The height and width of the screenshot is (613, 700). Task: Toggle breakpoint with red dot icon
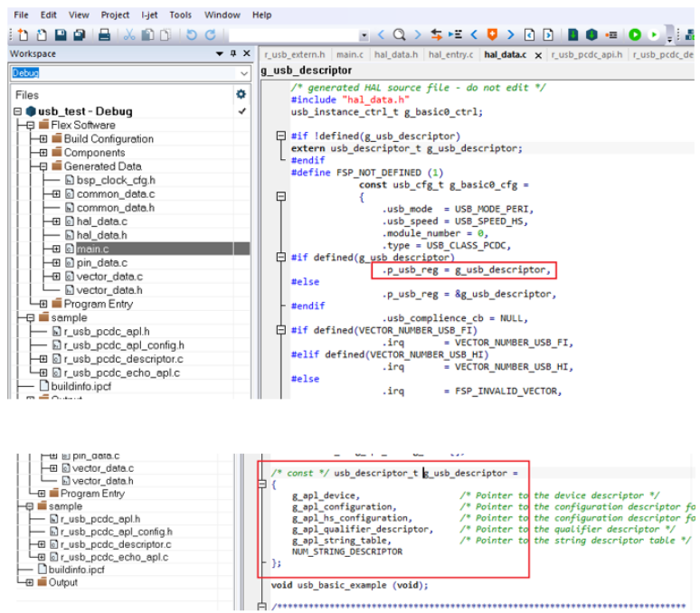point(611,34)
